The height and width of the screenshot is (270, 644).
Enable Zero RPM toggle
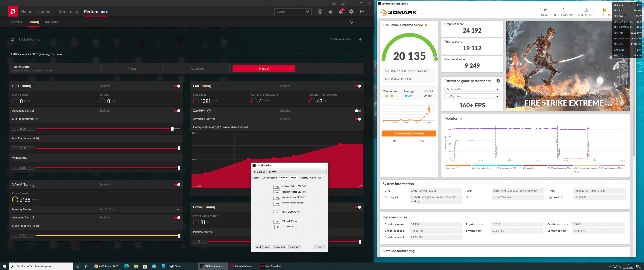[x=358, y=111]
